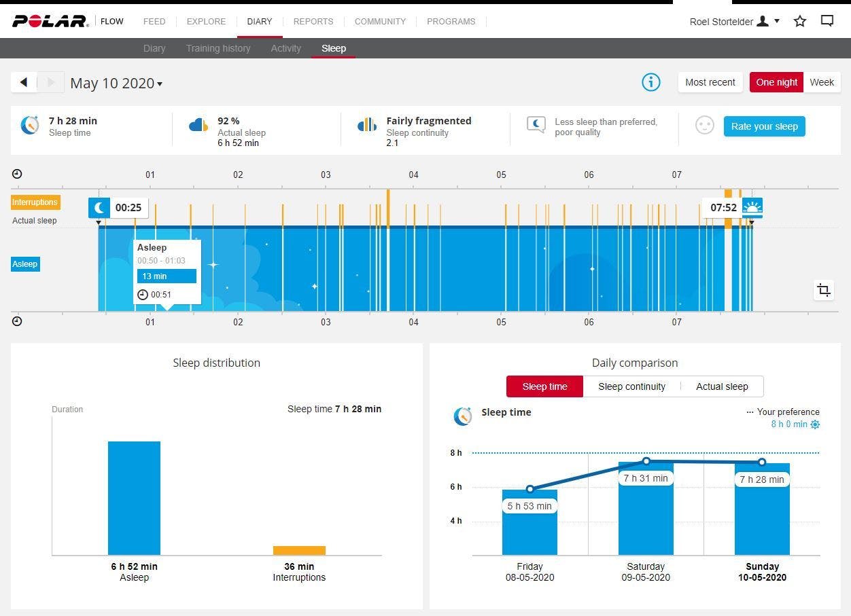
Task: Select Sleep continuity comparison
Action: [x=631, y=386]
